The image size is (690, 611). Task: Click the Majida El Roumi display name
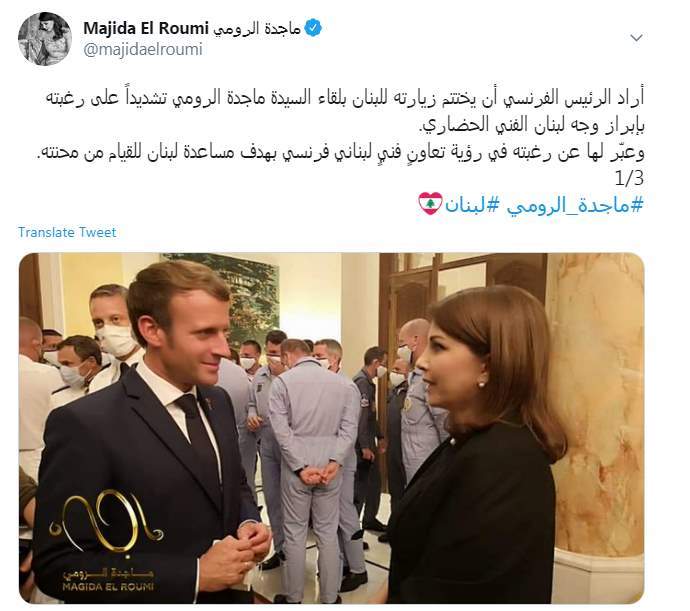click(146, 29)
